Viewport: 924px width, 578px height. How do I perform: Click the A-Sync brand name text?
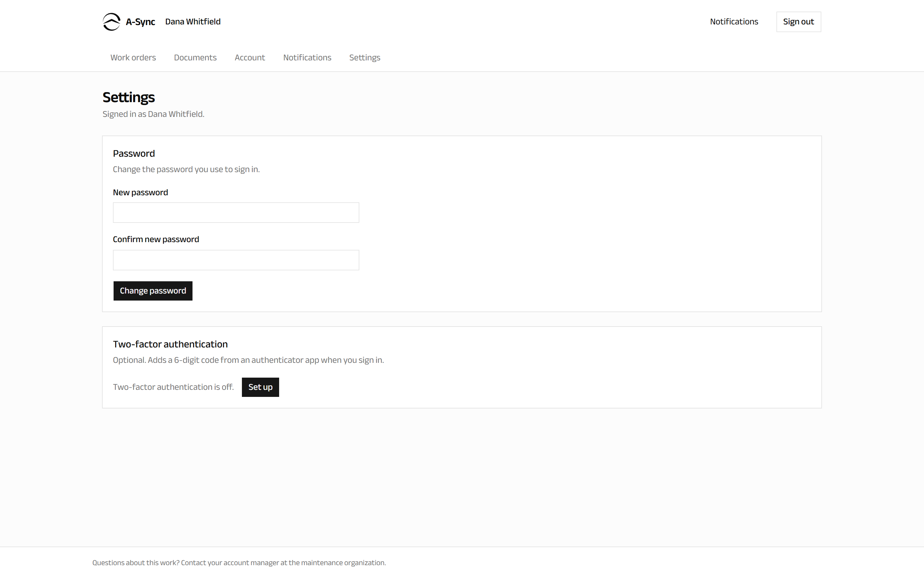(x=140, y=22)
